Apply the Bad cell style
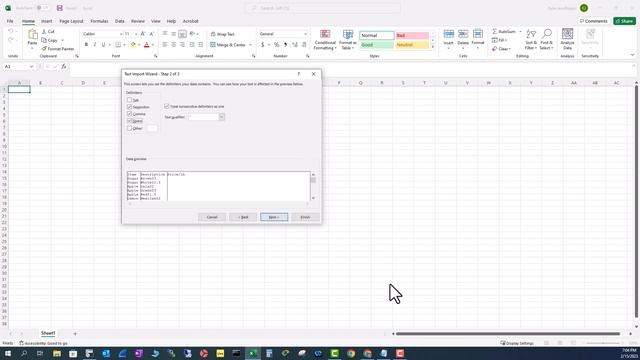Viewport: 640px width, 360px height. (x=412, y=36)
